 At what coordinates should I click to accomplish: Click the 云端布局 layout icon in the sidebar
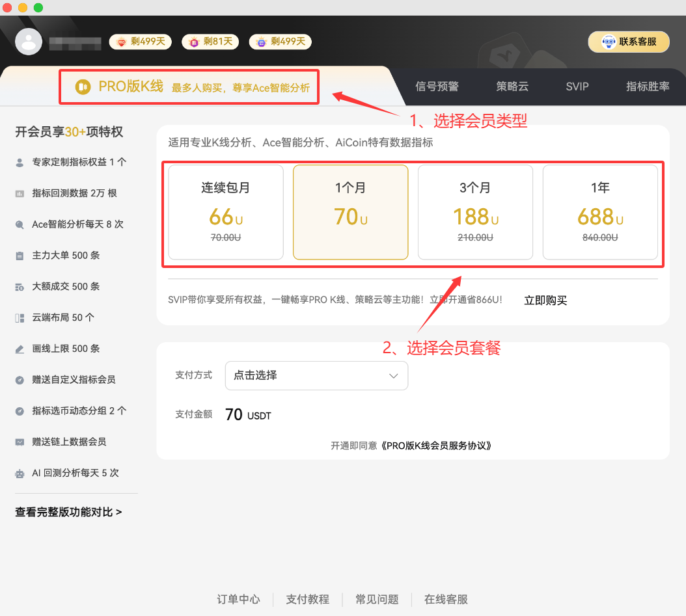(x=20, y=317)
